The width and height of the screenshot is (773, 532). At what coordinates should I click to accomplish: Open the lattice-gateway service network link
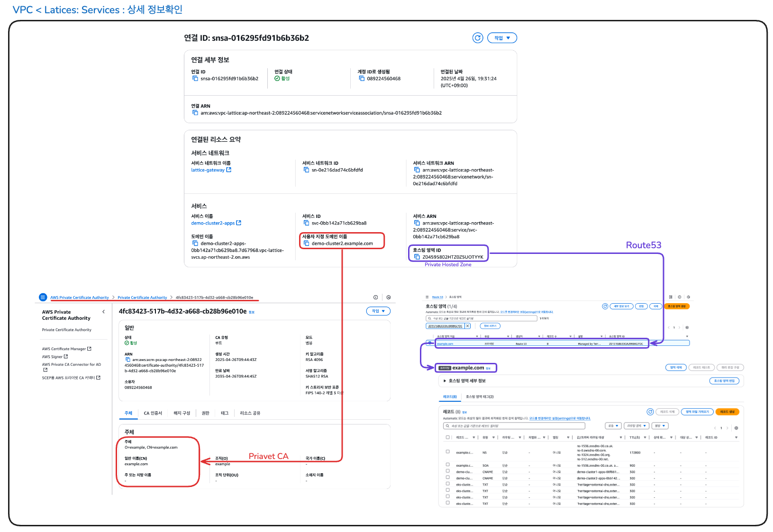[211, 170]
